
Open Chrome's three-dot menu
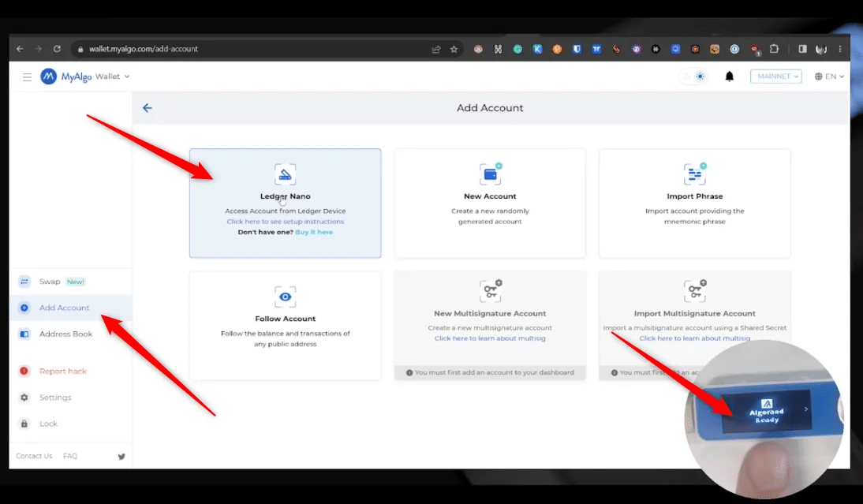click(839, 48)
